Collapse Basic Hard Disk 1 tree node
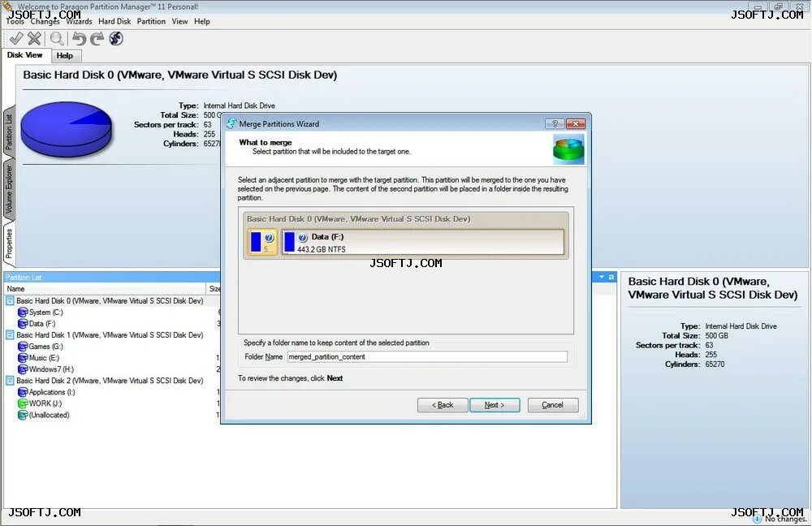 [10, 335]
